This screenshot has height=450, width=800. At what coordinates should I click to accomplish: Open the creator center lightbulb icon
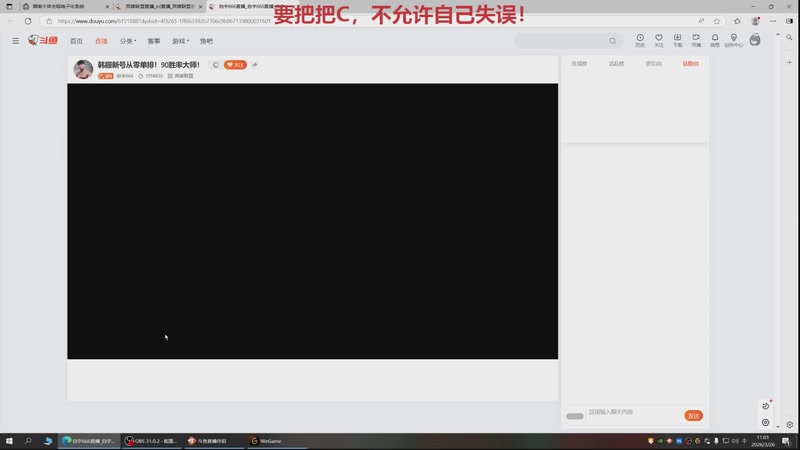734,40
